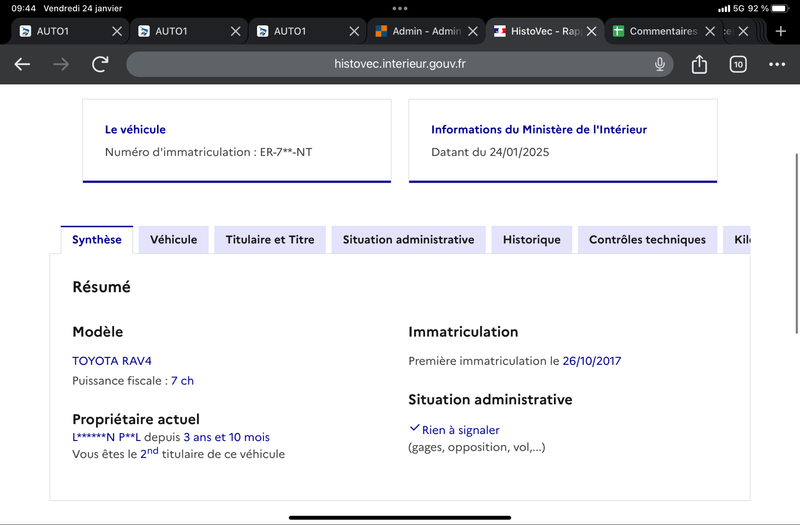
Task: Click the 3 ans et 10 mois duration
Action: coord(227,437)
